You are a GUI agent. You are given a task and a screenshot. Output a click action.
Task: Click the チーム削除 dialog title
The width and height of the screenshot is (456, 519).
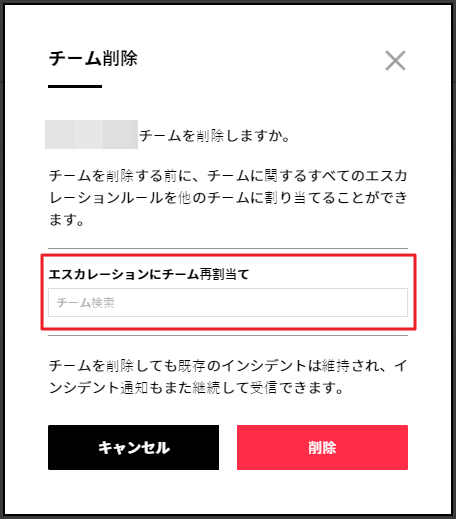[x=93, y=59]
